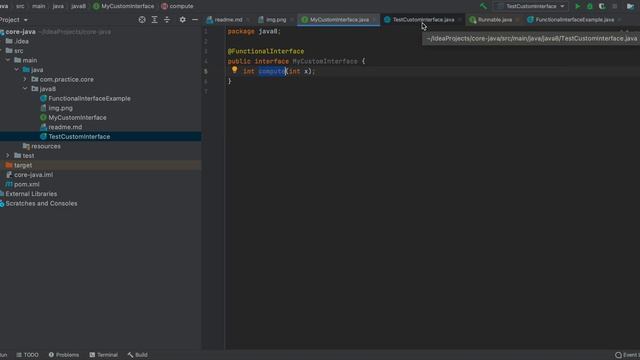
Task: Click the Collapse All icon in the Project panel
Action: [167, 20]
